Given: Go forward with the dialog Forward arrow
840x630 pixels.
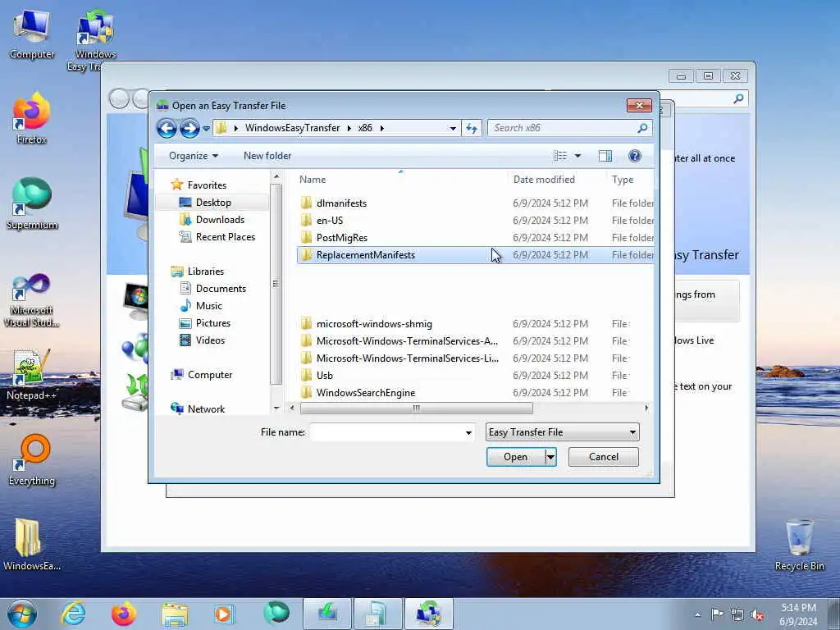Looking at the screenshot, I should tap(189, 128).
